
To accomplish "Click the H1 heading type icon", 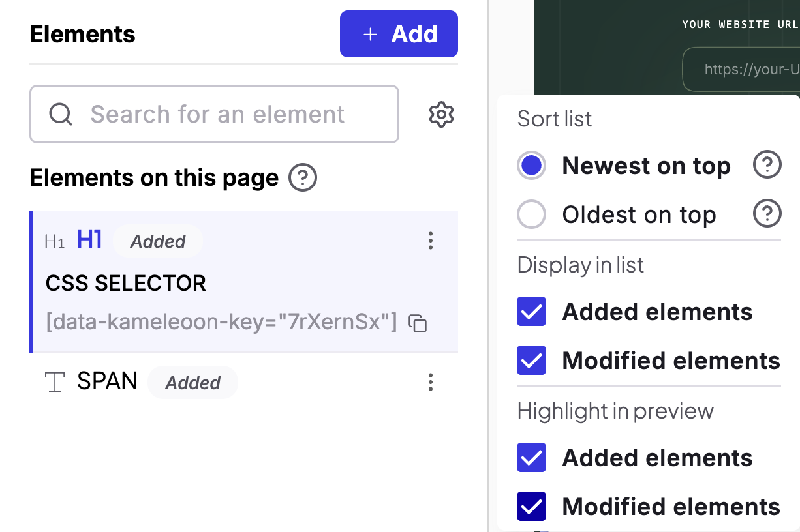I will pyautogui.click(x=55, y=242).
